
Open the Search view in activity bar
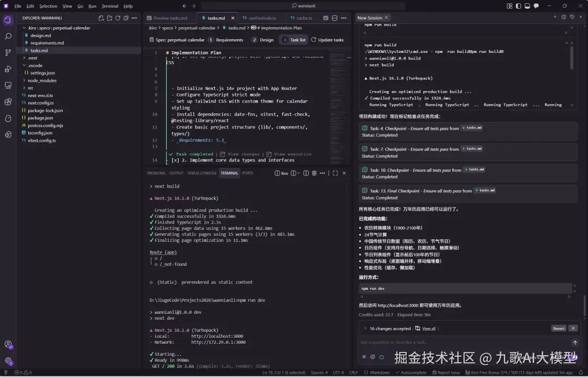click(8, 37)
